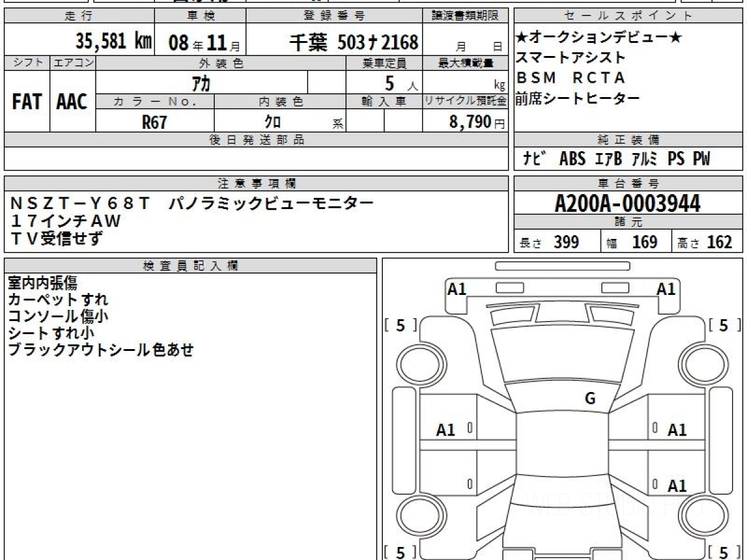Click the 8,790円 recycle deposit value

click(x=477, y=122)
